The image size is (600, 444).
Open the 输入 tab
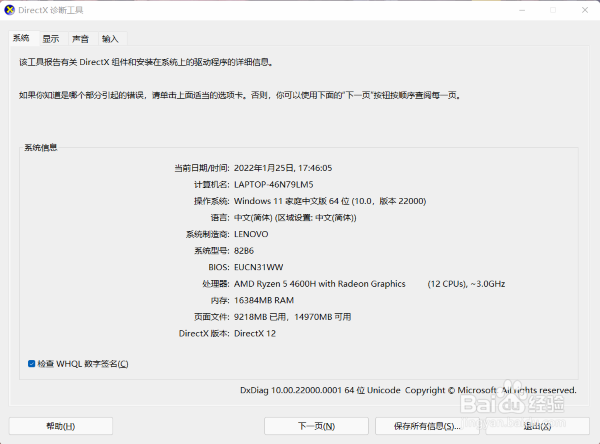pyautogui.click(x=110, y=39)
